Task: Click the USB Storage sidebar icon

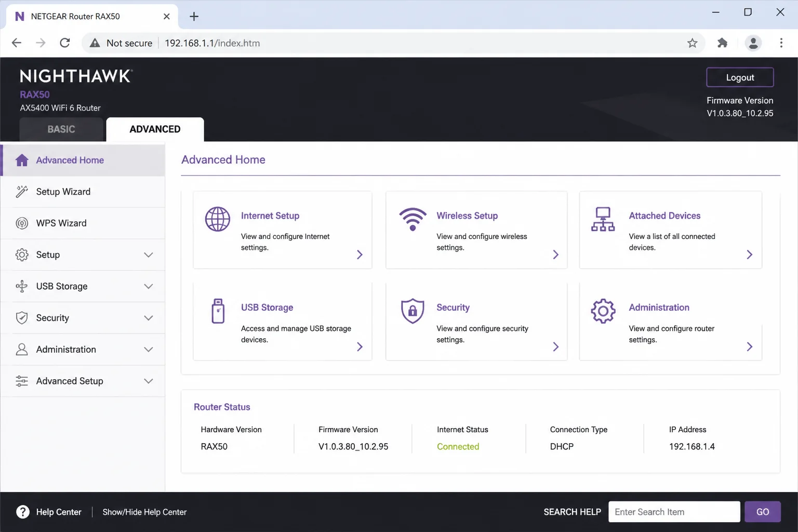Action: point(22,286)
